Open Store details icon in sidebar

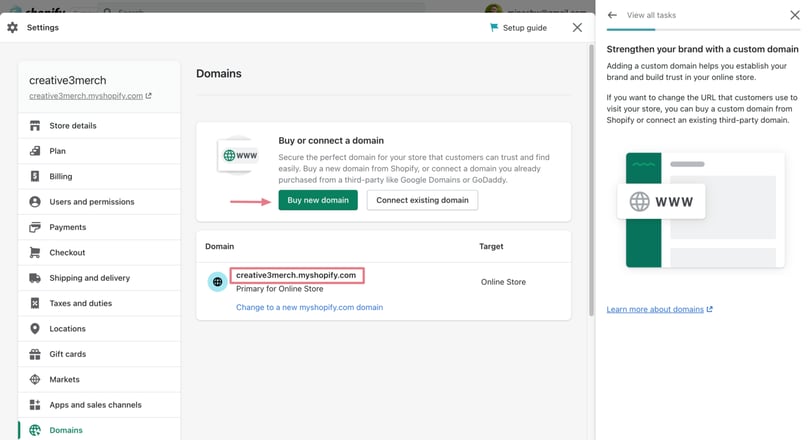tap(35, 126)
